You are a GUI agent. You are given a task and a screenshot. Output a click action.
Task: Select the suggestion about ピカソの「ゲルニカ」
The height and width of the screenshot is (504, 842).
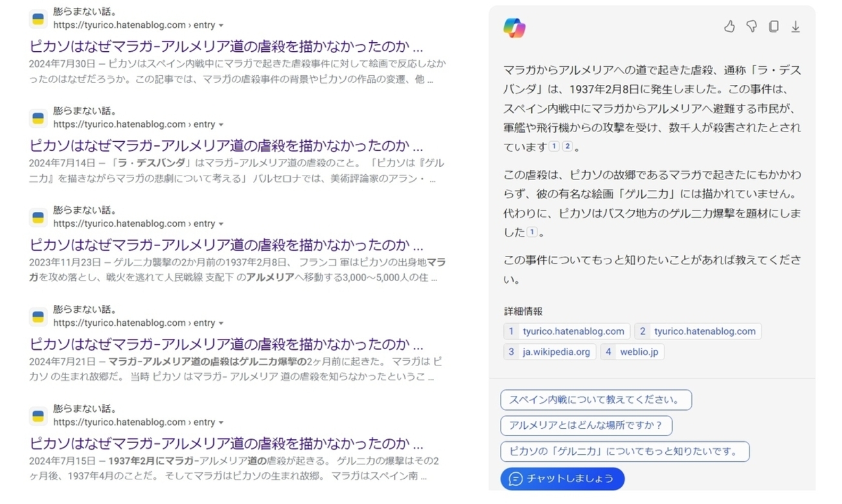click(625, 452)
